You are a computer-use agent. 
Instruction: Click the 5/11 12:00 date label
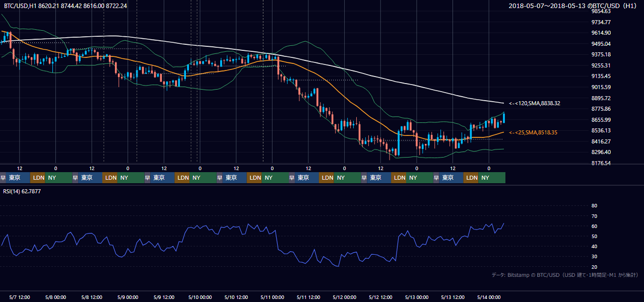(x=308, y=297)
